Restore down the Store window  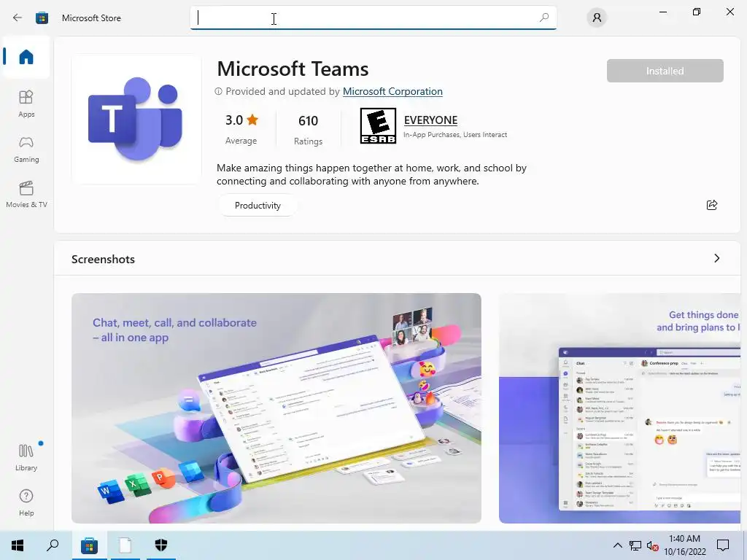point(697,12)
